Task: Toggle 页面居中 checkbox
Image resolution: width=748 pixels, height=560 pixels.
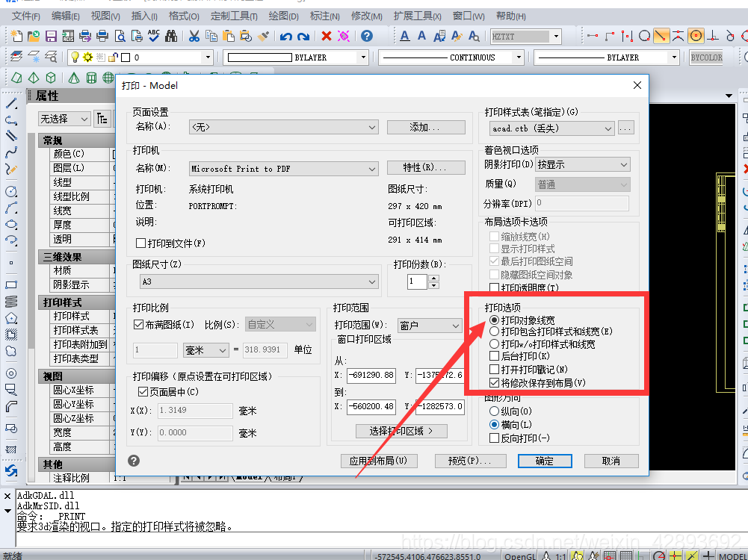Action: click(143, 392)
